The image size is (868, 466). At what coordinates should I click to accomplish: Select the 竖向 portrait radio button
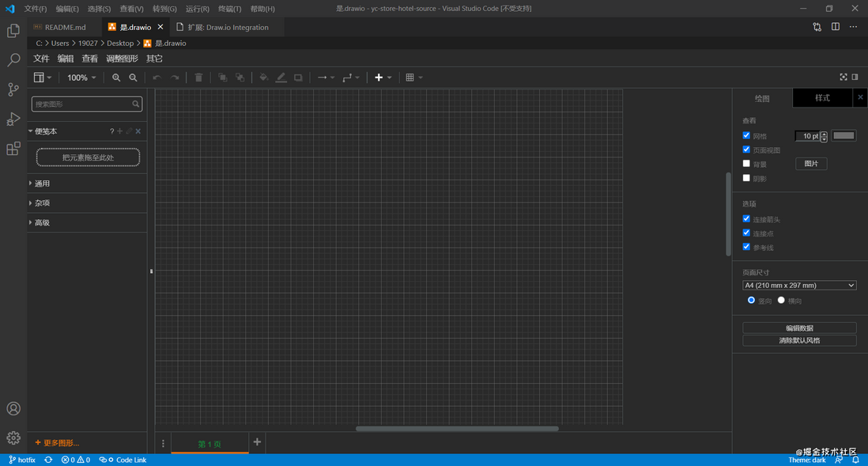[751, 301]
